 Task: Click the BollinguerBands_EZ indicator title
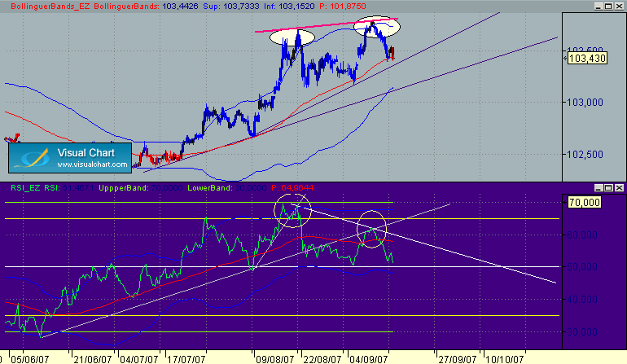[x=50, y=7]
